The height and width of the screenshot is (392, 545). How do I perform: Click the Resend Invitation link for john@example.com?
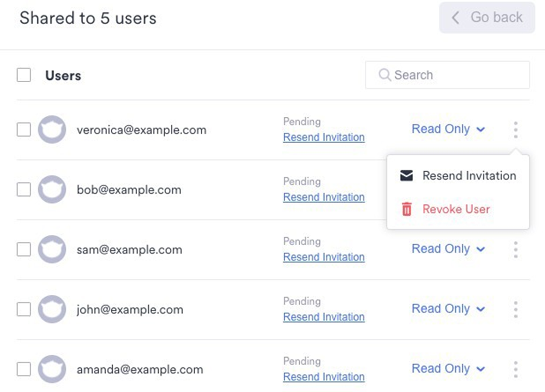(x=323, y=317)
